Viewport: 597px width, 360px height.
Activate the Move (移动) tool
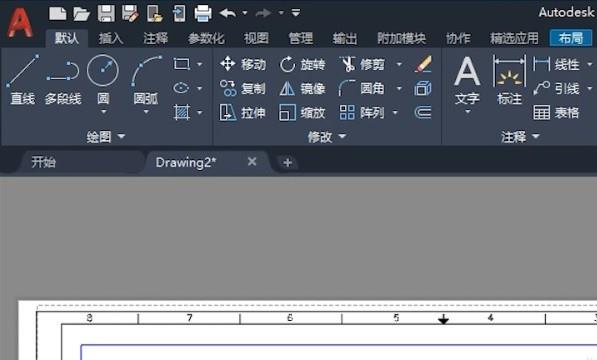click(243, 64)
